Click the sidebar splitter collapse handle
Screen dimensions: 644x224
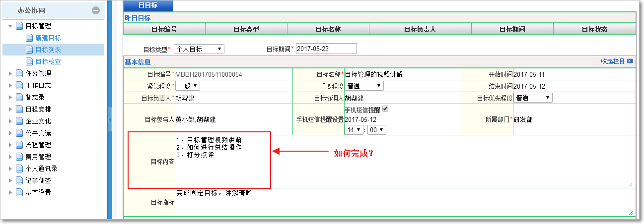109,120
